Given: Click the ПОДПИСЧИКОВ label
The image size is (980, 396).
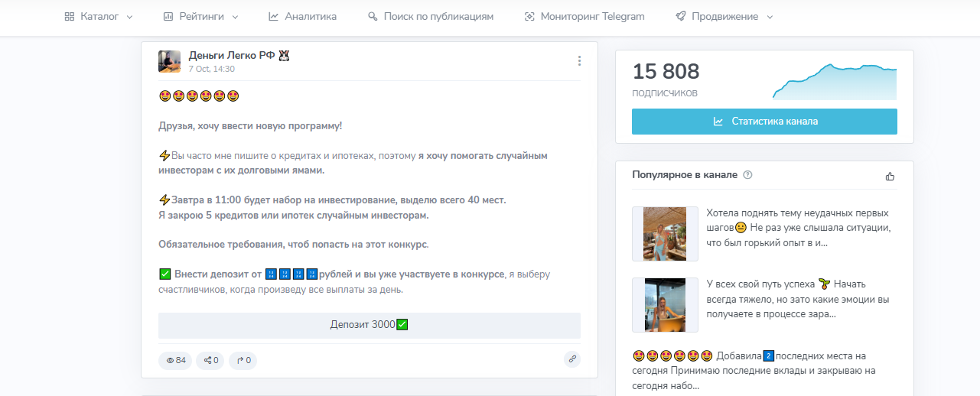Looking at the screenshot, I should (x=665, y=93).
